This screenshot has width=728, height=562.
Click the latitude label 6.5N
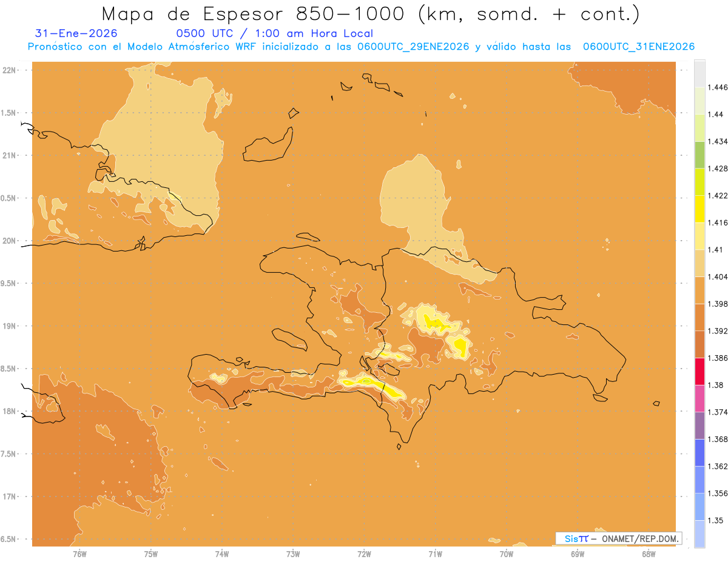(9, 540)
